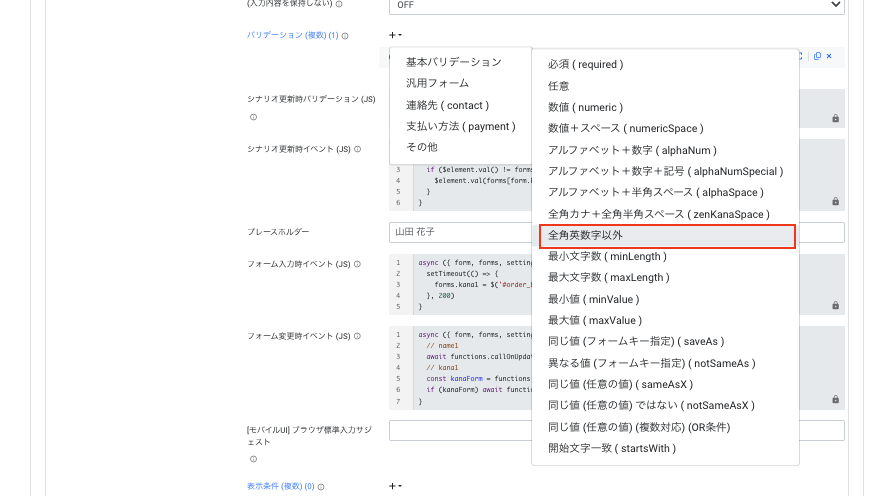
Task: Click the 表示条件 (複数) (0) link
Action: pos(280,487)
